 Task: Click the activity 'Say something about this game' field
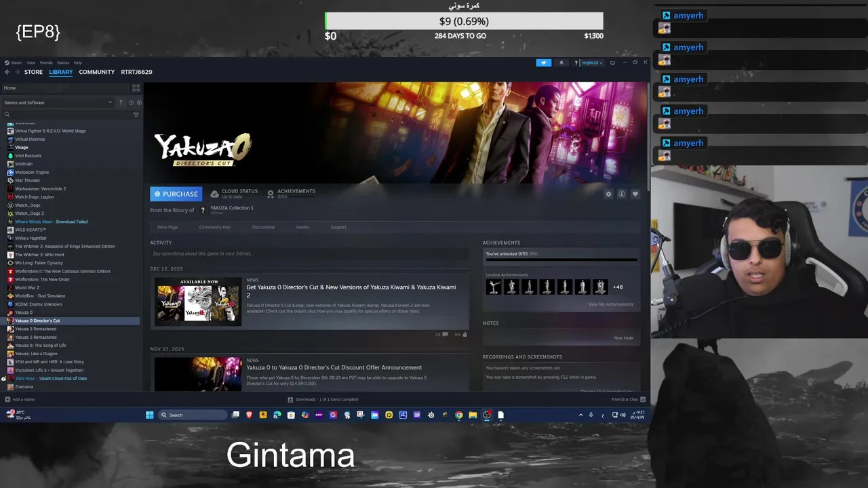click(309, 253)
